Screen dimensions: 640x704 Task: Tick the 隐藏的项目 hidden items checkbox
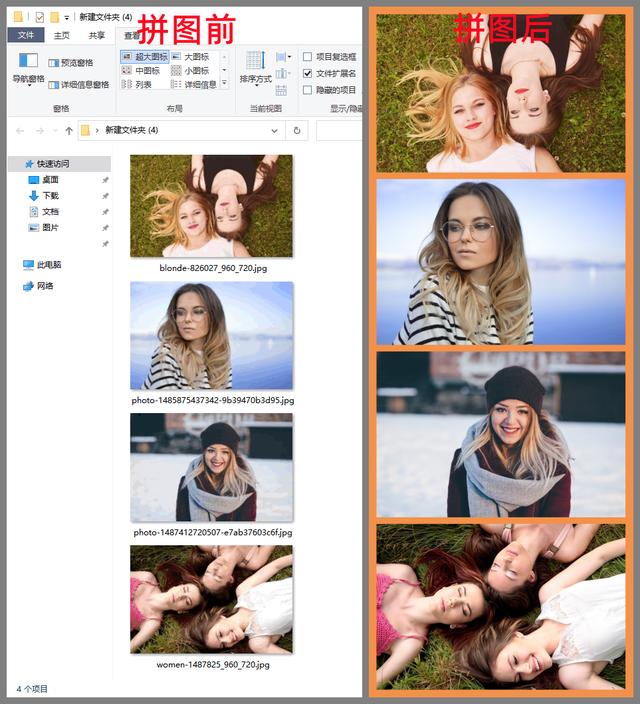308,90
